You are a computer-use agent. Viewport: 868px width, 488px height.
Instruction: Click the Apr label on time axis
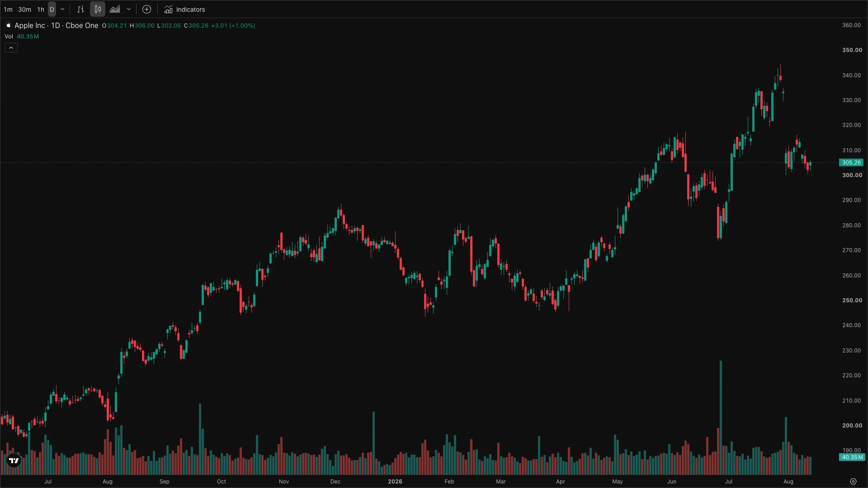click(561, 482)
